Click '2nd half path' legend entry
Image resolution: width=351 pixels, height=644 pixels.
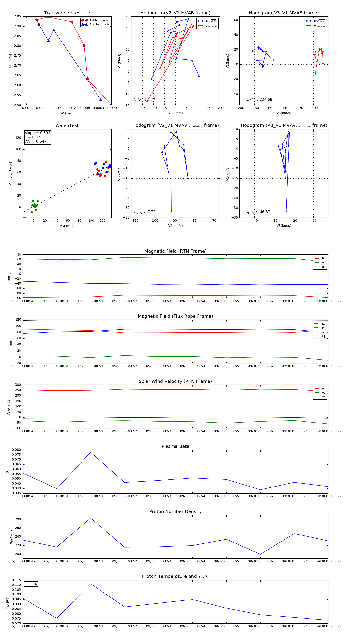point(95,25)
